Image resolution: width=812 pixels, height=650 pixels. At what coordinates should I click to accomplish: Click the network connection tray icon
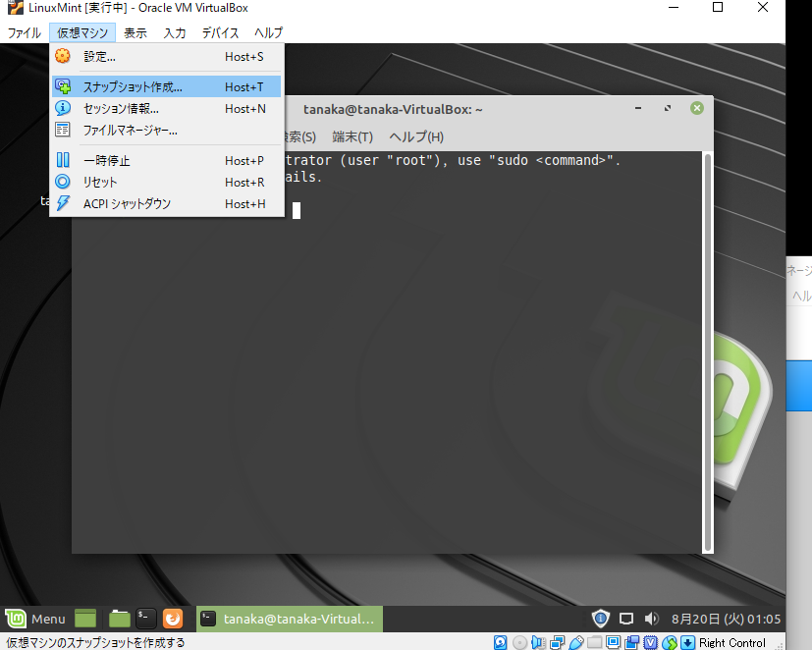pos(626,619)
